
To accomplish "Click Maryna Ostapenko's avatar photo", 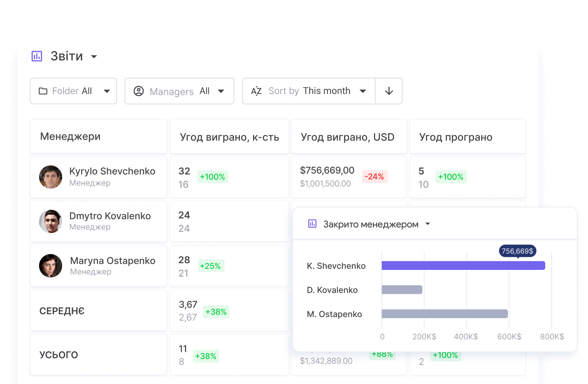I will coord(50,266).
